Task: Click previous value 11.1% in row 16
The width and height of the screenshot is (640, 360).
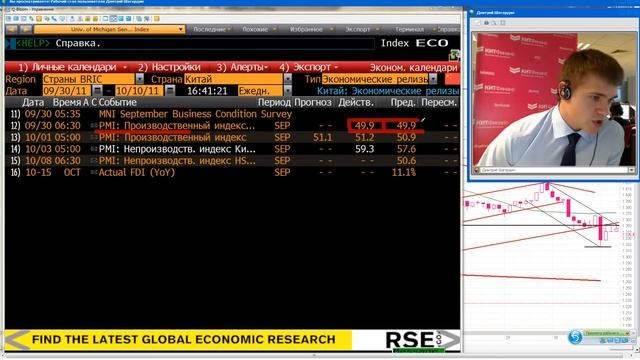Action: [404, 173]
